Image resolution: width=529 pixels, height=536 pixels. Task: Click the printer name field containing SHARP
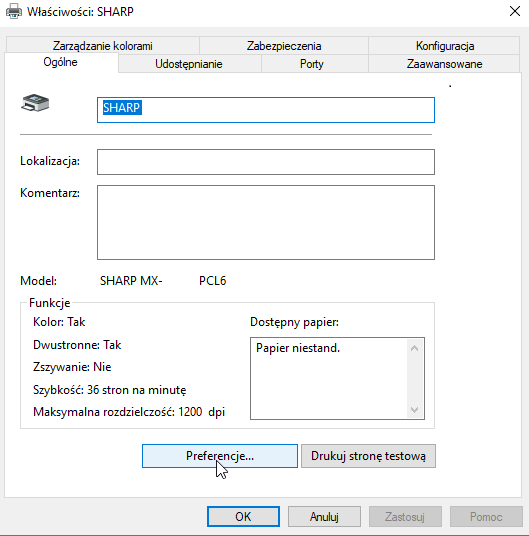[266, 110]
